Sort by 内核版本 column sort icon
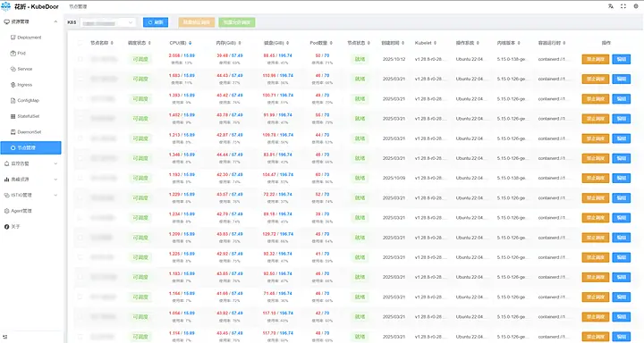Viewport: 644px width, 343px height. [519, 43]
